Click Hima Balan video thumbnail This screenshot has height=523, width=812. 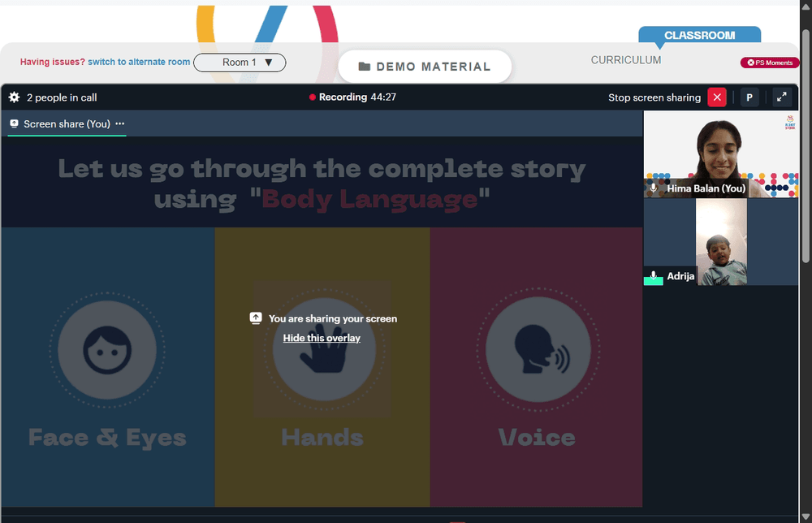721,154
